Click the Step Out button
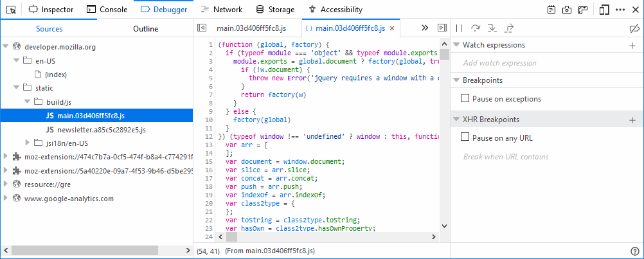 (509, 28)
